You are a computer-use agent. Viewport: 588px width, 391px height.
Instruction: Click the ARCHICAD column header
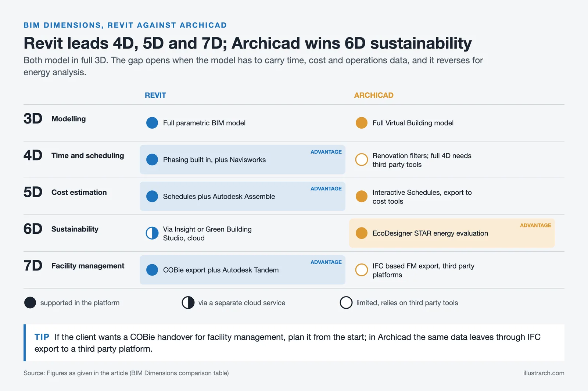pyautogui.click(x=374, y=95)
